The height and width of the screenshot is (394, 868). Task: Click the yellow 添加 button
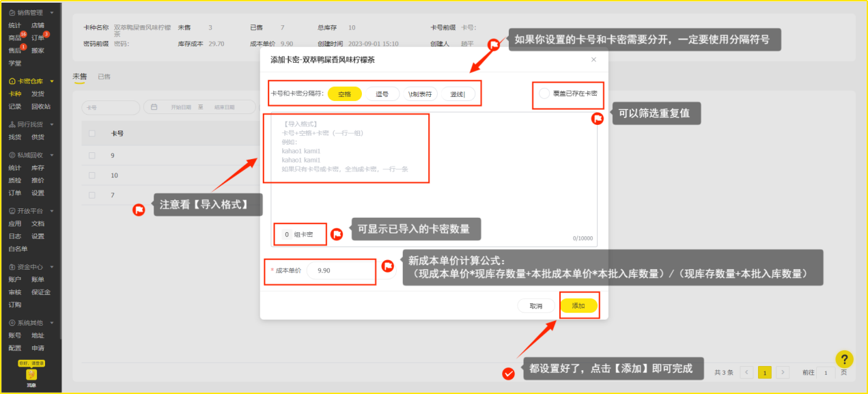[578, 306]
